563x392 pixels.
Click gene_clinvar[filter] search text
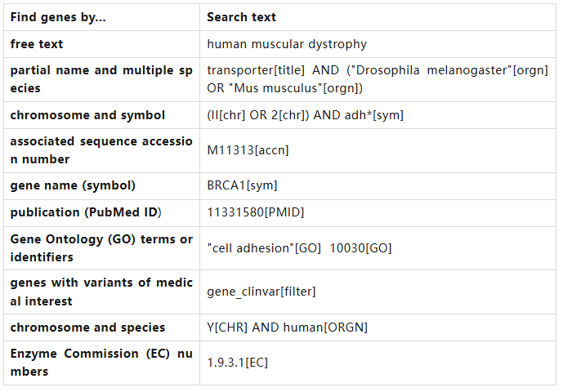coord(261,292)
